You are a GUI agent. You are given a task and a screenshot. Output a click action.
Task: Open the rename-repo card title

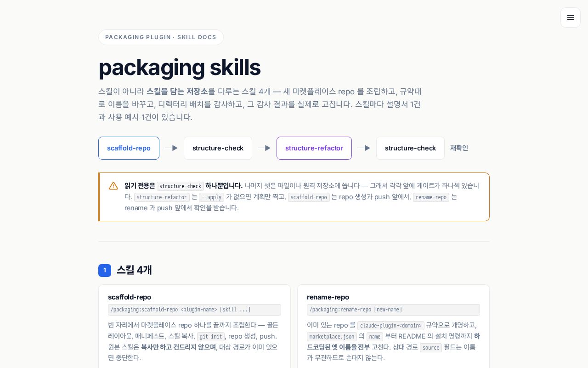[x=328, y=297]
